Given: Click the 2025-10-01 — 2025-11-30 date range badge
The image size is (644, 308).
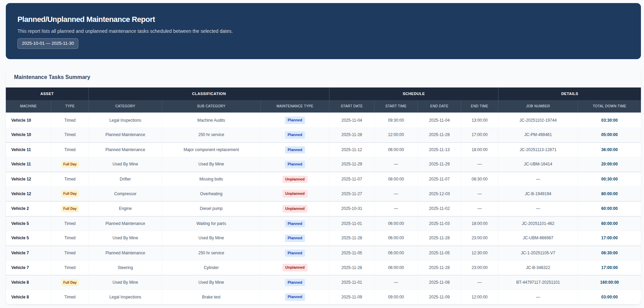Looking at the screenshot, I should [x=48, y=43].
